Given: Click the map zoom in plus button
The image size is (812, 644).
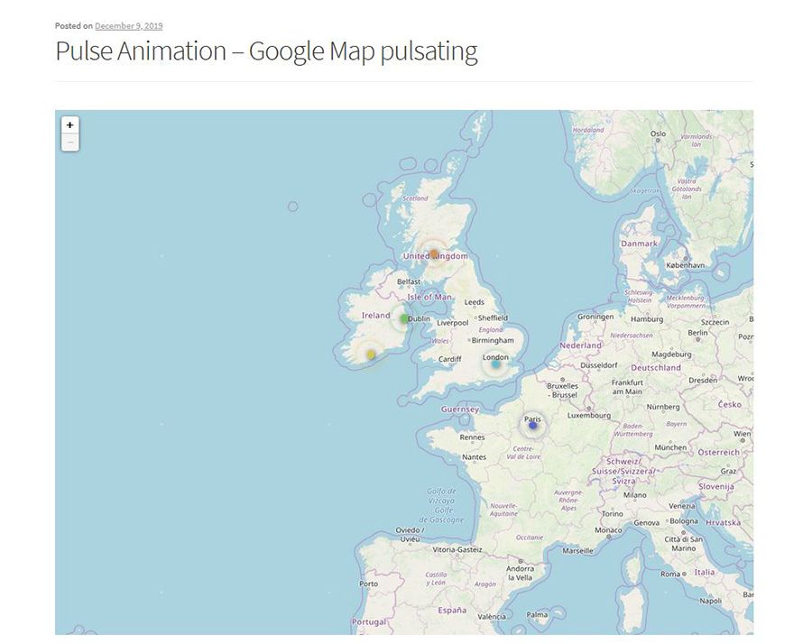Looking at the screenshot, I should pos(69,124).
